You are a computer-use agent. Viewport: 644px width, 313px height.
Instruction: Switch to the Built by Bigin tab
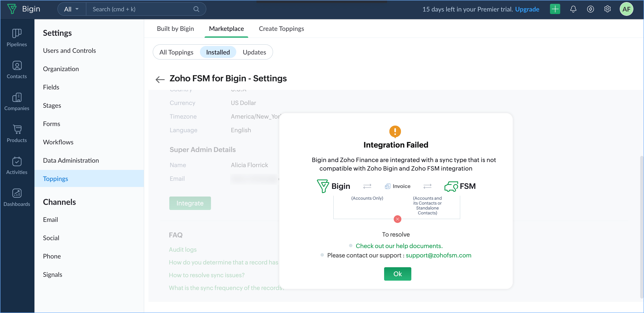175,29
